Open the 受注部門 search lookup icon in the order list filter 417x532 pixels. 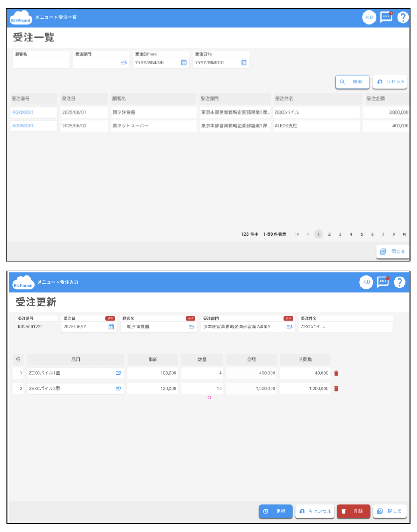click(x=124, y=63)
